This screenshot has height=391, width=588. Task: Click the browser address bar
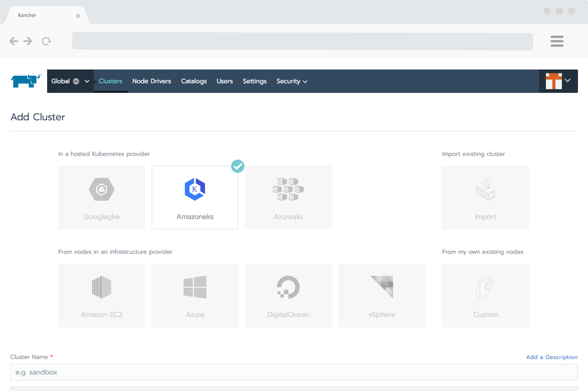click(303, 41)
